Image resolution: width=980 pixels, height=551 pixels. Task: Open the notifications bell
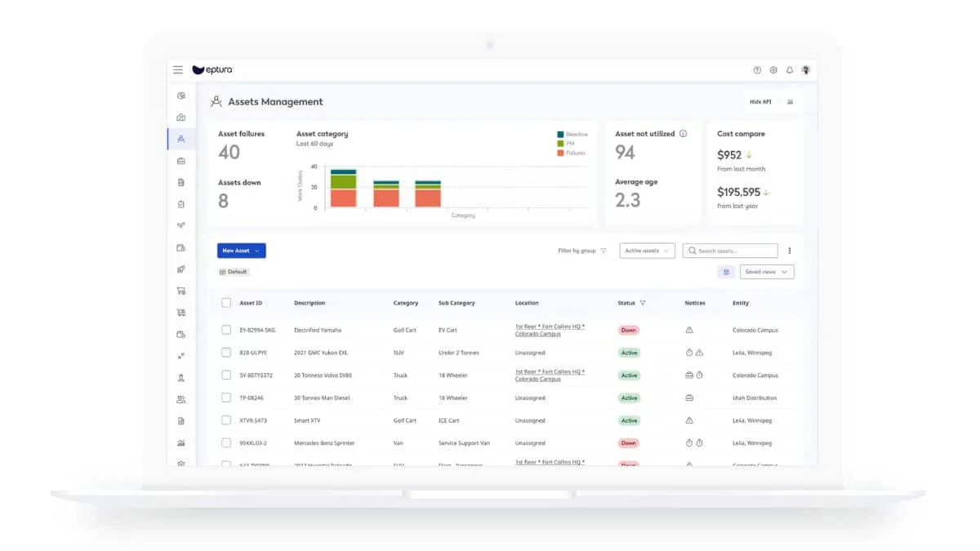point(790,70)
